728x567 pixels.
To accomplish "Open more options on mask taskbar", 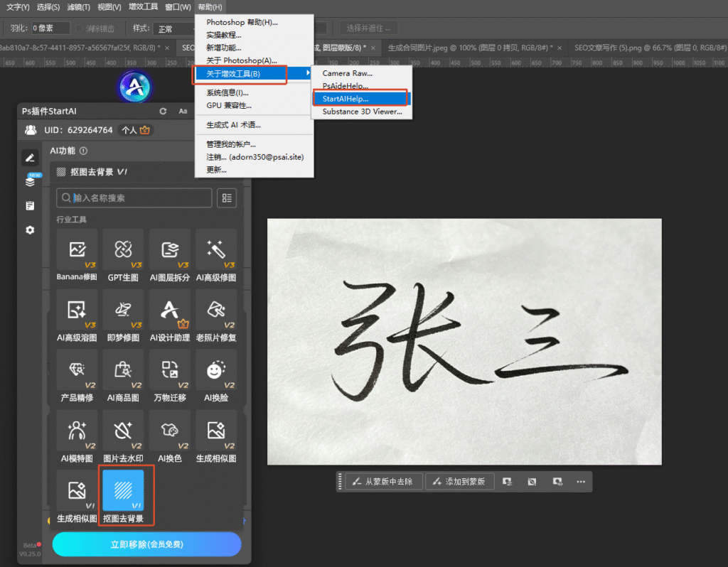I will pyautogui.click(x=581, y=482).
